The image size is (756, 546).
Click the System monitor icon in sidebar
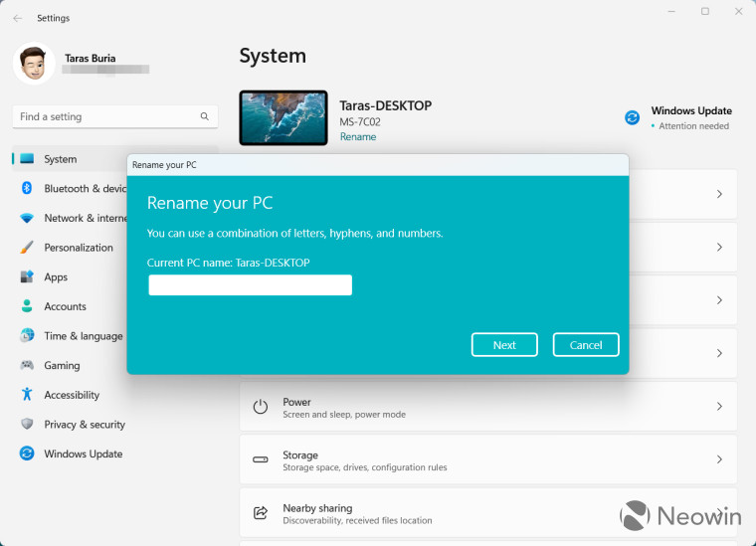click(x=27, y=158)
